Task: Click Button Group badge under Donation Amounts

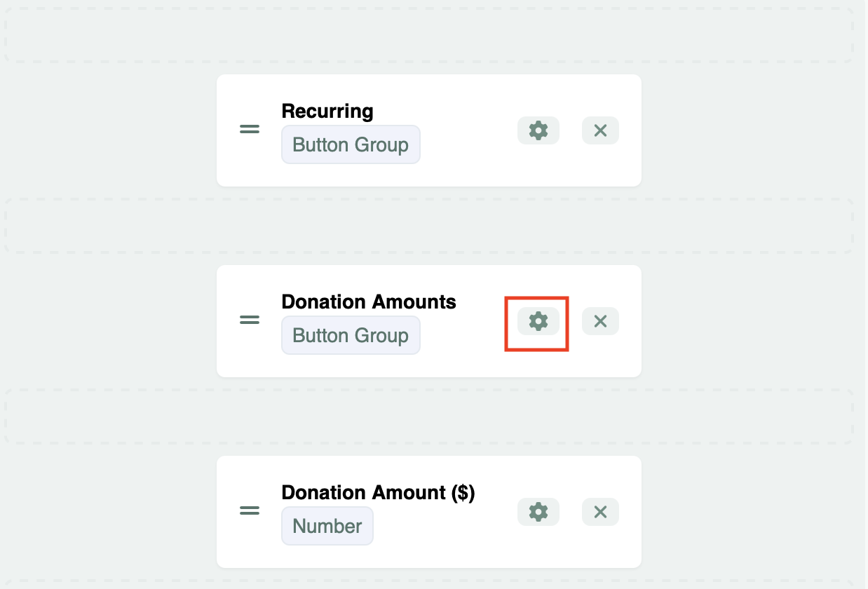Action: (351, 336)
